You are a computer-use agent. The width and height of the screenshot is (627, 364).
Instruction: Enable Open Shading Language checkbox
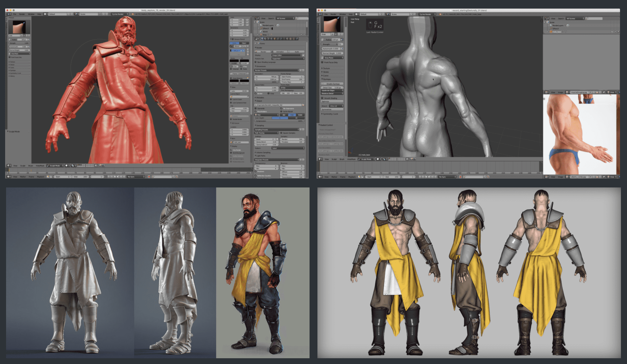pyautogui.click(x=256, y=62)
